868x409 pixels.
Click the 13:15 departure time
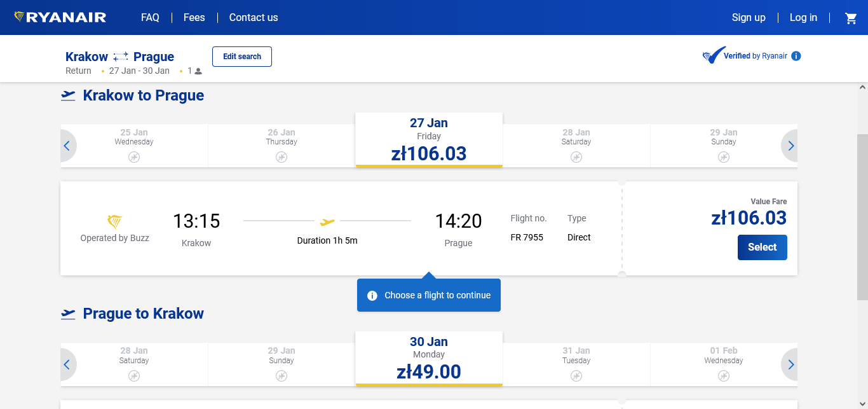pyautogui.click(x=196, y=221)
